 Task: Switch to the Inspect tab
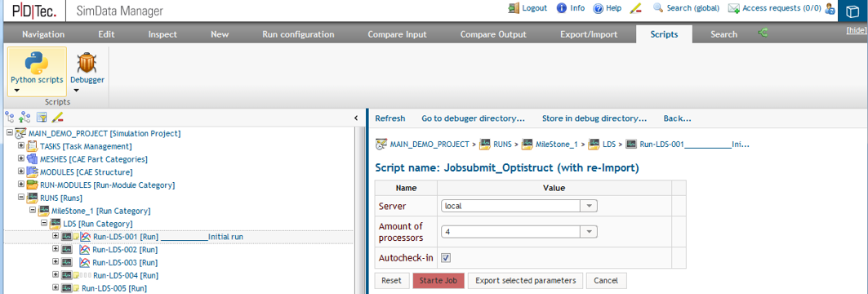pyautogui.click(x=162, y=34)
